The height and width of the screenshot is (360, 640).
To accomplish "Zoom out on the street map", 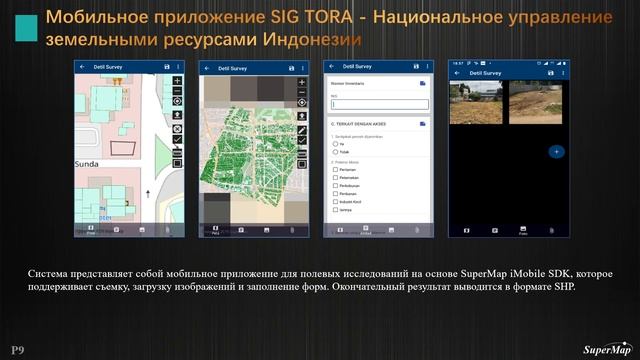I will click(x=177, y=91).
